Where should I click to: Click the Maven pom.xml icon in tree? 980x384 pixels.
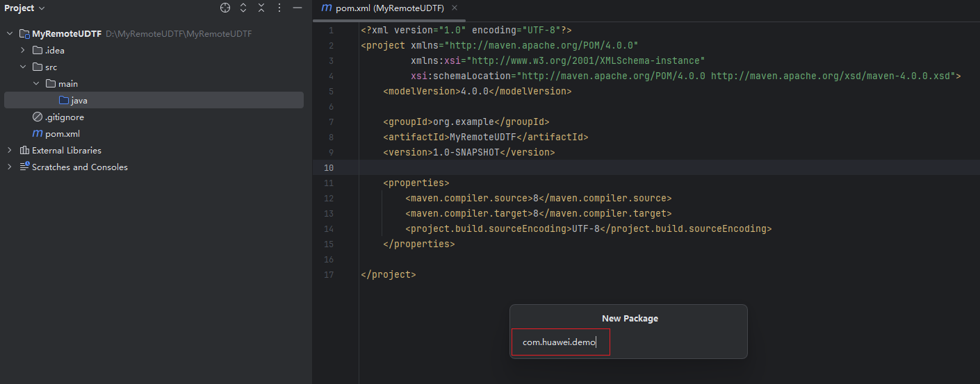(38, 133)
